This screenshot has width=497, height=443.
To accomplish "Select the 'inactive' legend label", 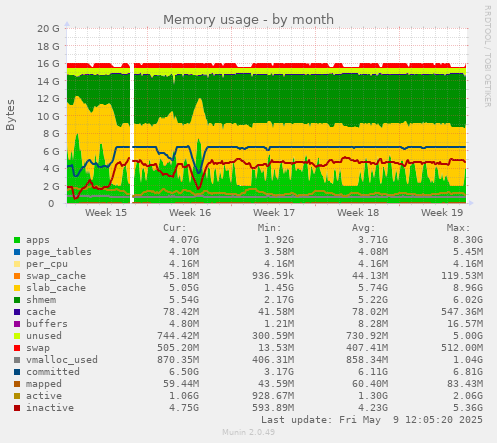I will [x=50, y=408].
